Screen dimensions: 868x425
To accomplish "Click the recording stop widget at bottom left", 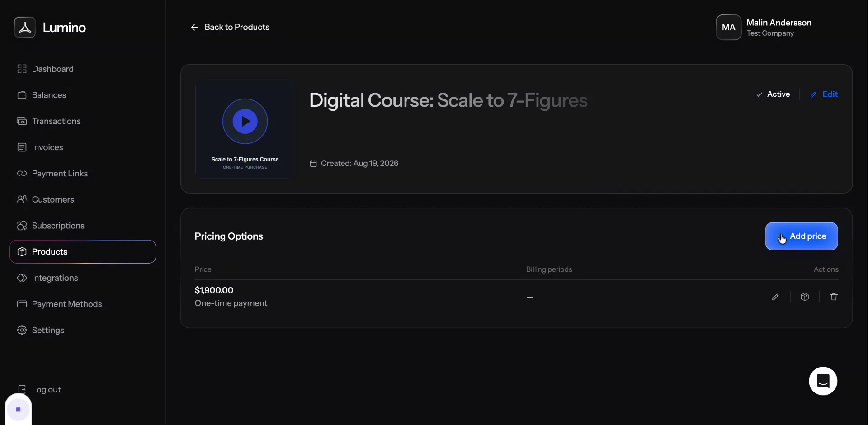I will coord(19,410).
